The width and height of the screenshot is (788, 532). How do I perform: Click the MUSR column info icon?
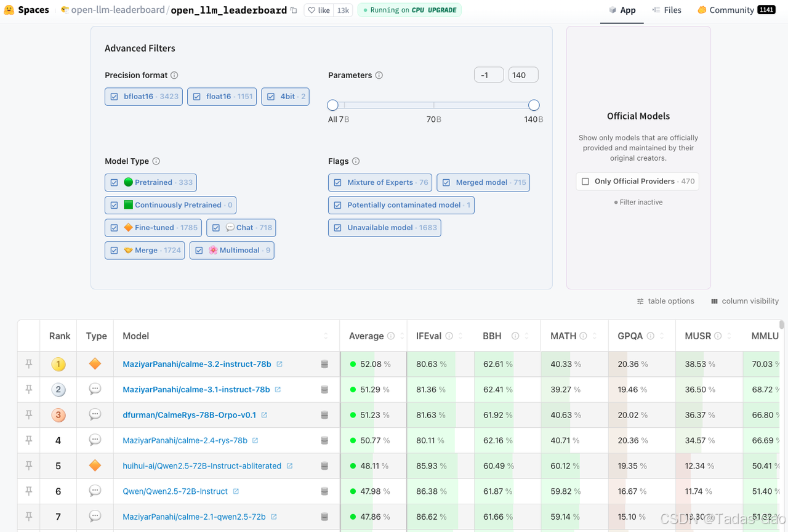point(718,336)
